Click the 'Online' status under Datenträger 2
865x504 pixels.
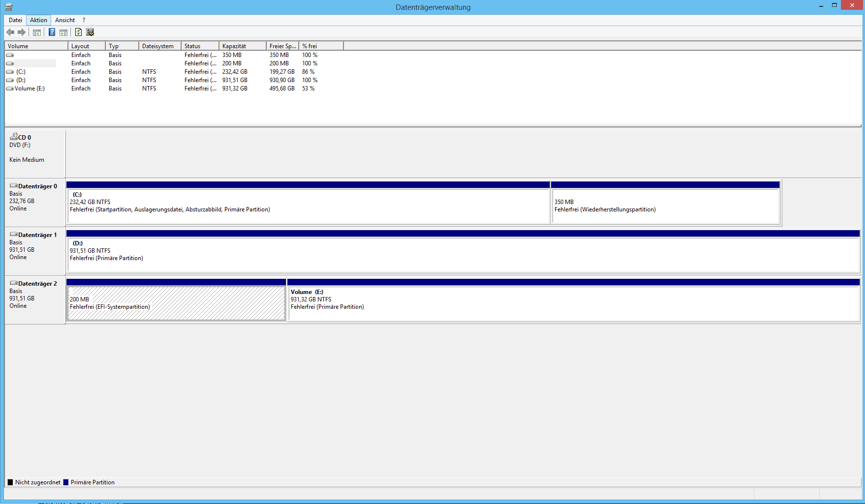[x=18, y=306]
